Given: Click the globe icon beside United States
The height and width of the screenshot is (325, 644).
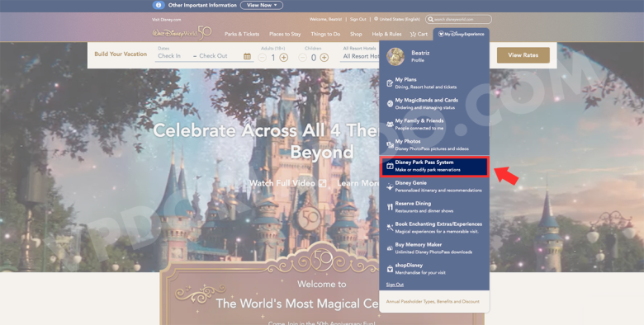Looking at the screenshot, I should point(376,19).
